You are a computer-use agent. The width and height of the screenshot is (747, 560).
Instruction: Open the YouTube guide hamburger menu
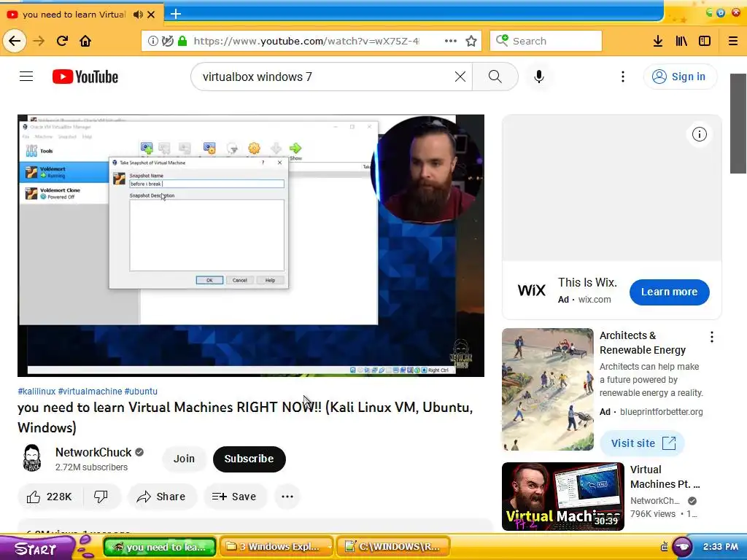(26, 76)
